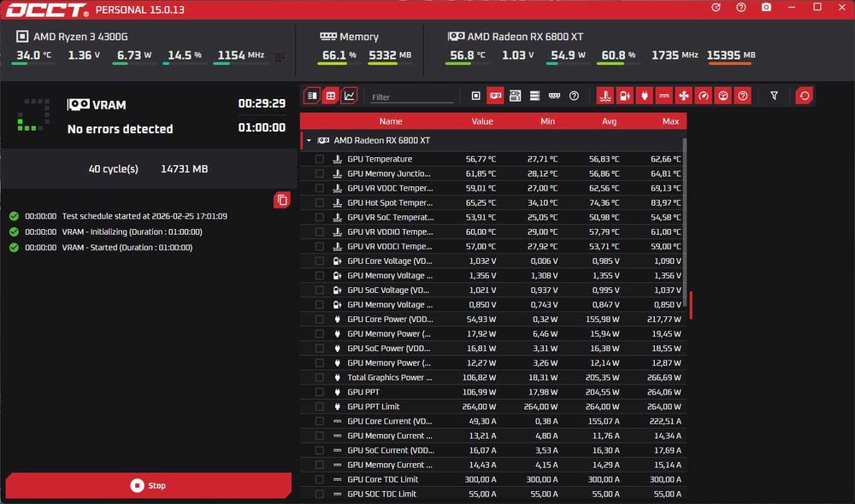
Task: Copy the test log to clipboard
Action: [x=281, y=200]
